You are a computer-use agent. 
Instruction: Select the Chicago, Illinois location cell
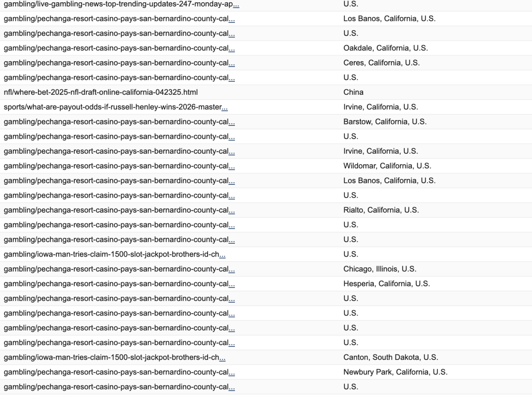pyautogui.click(x=379, y=269)
